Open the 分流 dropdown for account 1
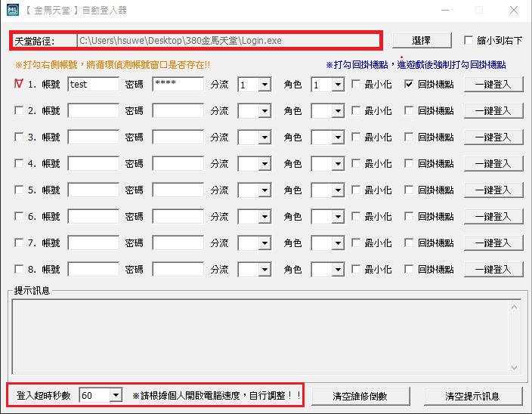 pos(264,85)
